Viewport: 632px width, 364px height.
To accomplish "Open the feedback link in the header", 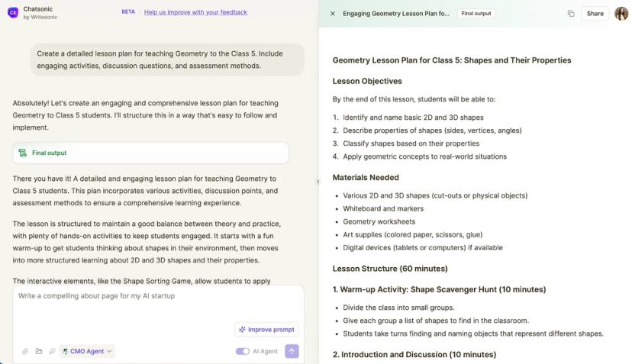I will point(195,12).
